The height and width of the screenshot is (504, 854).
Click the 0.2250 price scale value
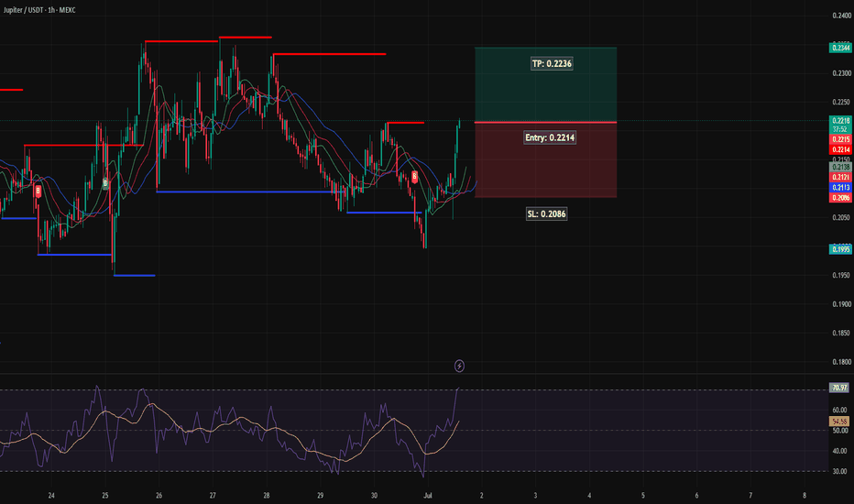[x=841, y=103]
